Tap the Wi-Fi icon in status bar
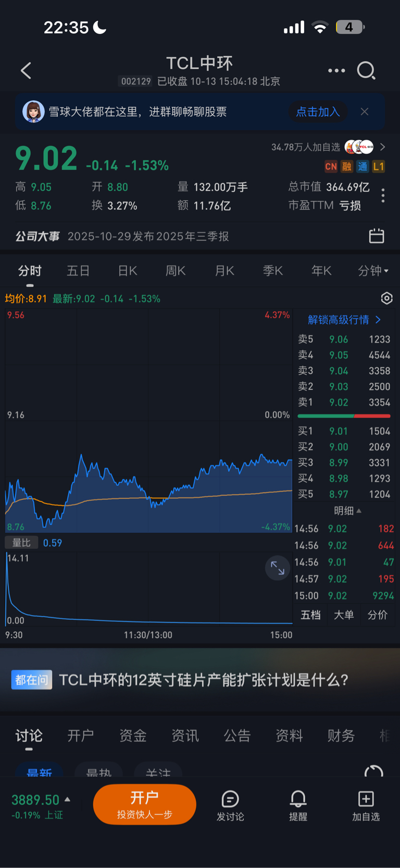 click(x=320, y=27)
